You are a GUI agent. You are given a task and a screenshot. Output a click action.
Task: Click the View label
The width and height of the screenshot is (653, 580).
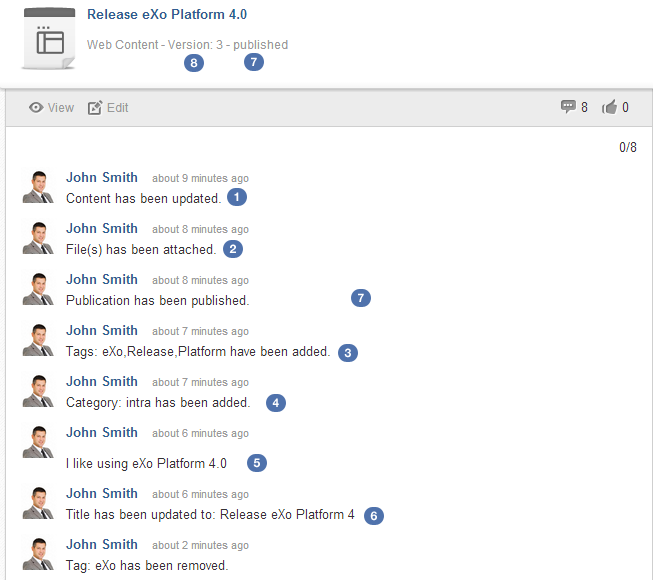61,108
